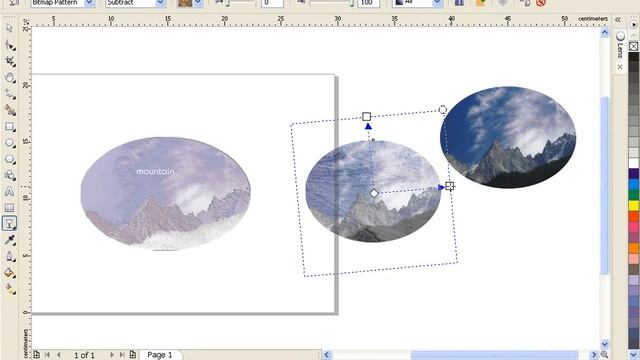This screenshot has width=640, height=360.
Task: Click the Clear Transparency red icon
Action: point(541,3)
